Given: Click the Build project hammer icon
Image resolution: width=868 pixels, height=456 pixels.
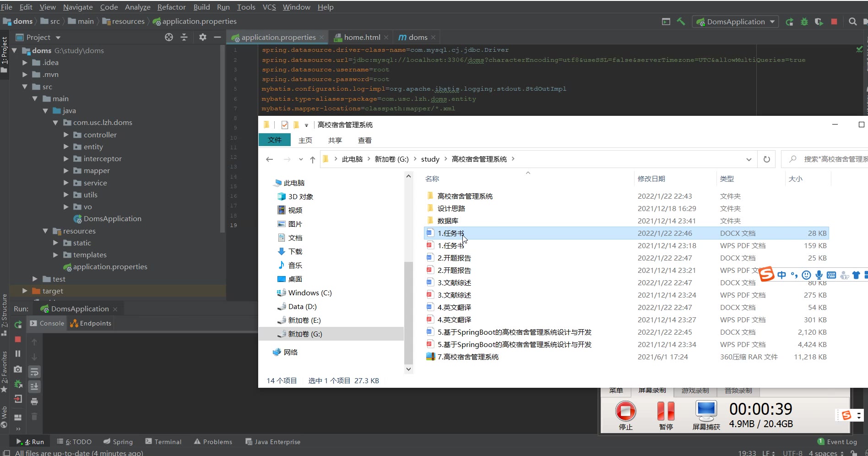Looking at the screenshot, I should coord(681,22).
